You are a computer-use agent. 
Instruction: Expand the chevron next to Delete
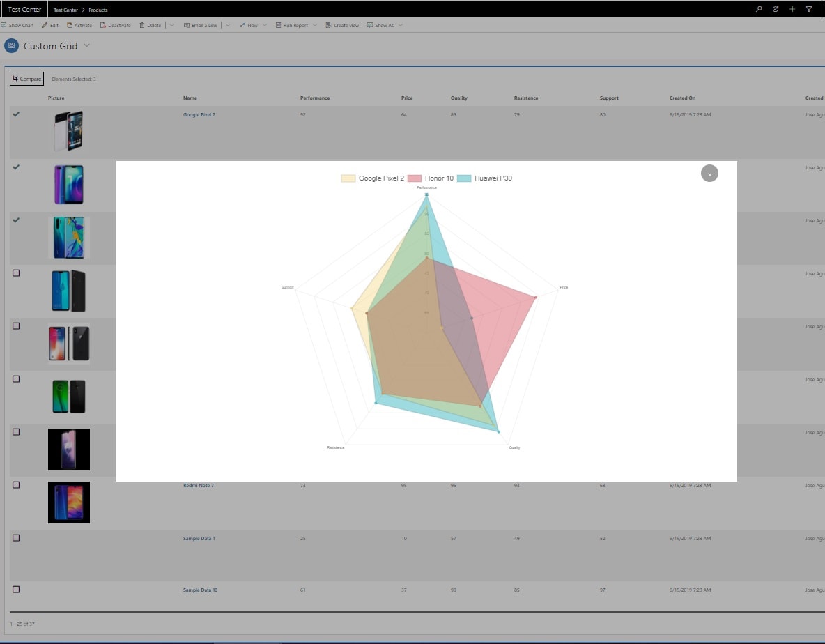tap(171, 25)
